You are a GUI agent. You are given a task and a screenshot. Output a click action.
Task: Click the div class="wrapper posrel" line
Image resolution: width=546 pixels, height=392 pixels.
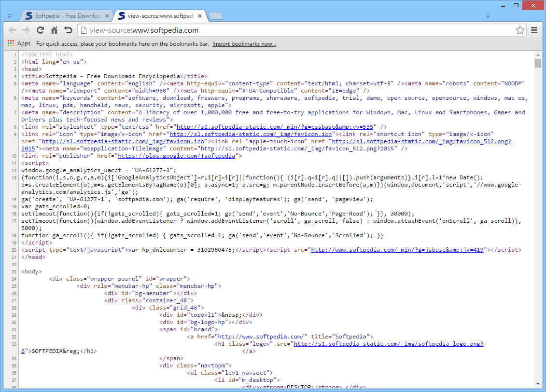pos(119,279)
